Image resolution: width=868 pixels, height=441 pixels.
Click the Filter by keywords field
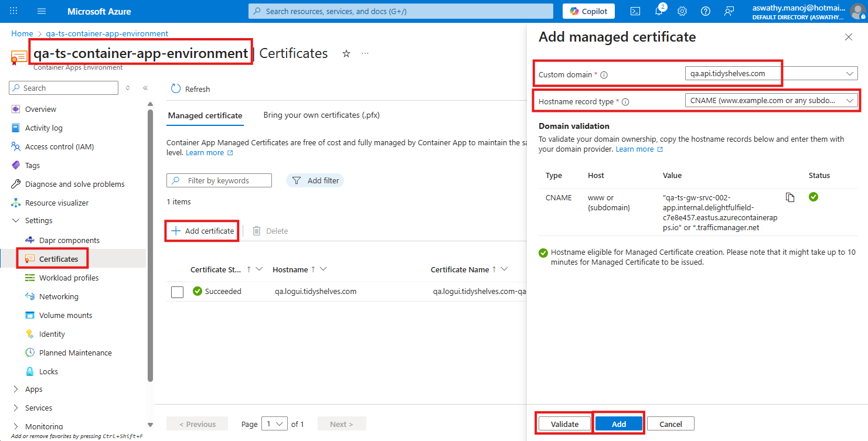click(x=219, y=180)
